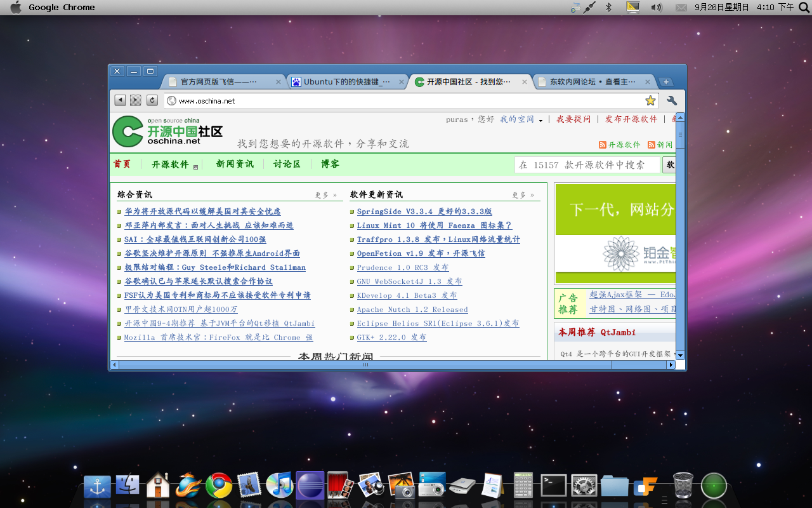This screenshot has width=812, height=508.
Task: Bookmark this page with the star icon
Action: tap(650, 100)
